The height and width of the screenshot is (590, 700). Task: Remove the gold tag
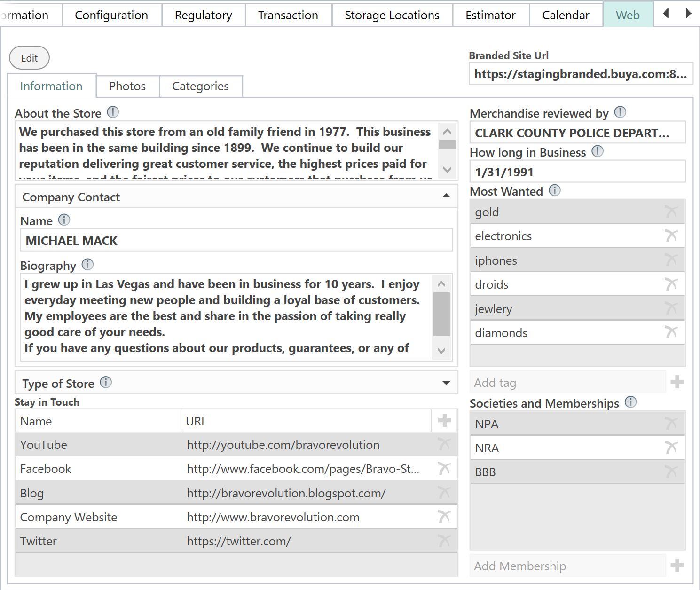(671, 212)
